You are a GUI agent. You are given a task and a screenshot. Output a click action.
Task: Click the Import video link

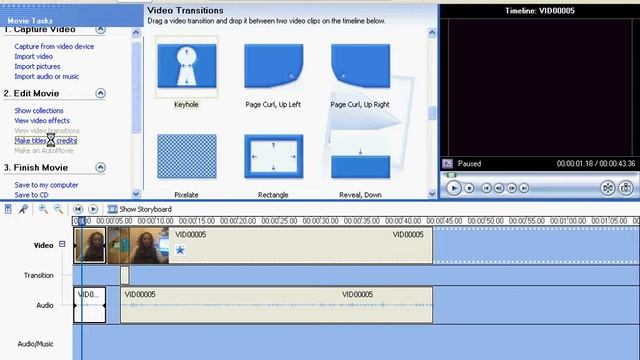coord(33,56)
